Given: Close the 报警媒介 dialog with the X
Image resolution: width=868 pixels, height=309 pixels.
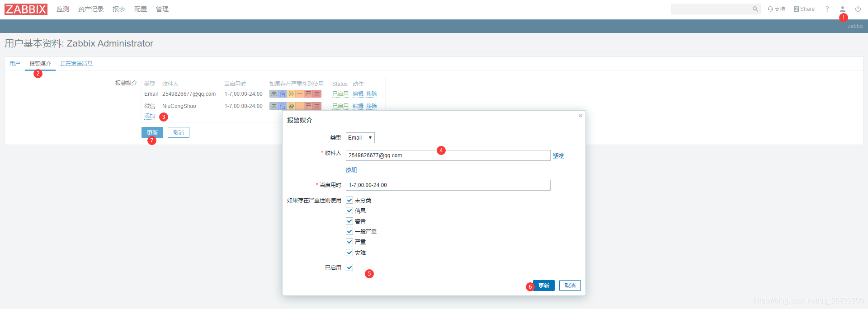Looking at the screenshot, I should [x=580, y=116].
